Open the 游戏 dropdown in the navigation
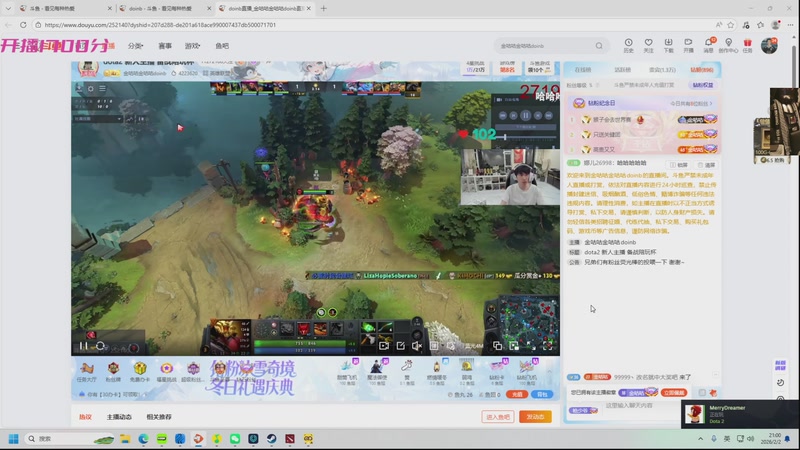The image size is (800, 450). click(x=192, y=46)
